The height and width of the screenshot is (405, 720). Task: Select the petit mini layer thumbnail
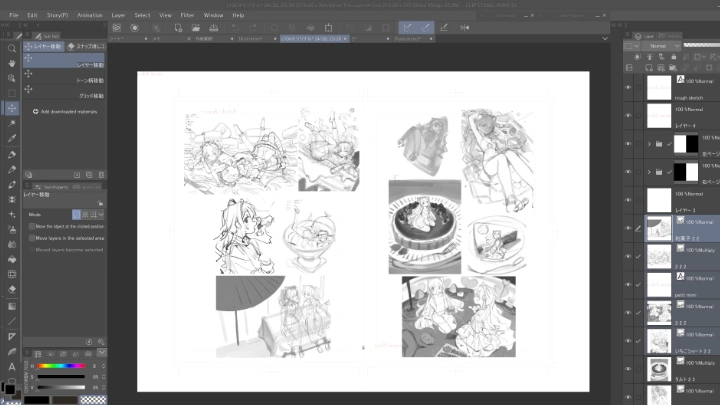click(658, 285)
